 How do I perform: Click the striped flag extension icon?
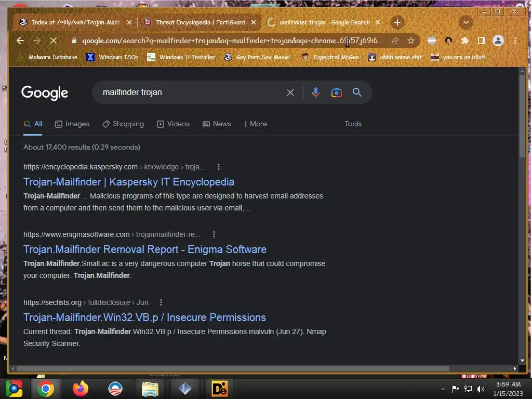(432, 41)
